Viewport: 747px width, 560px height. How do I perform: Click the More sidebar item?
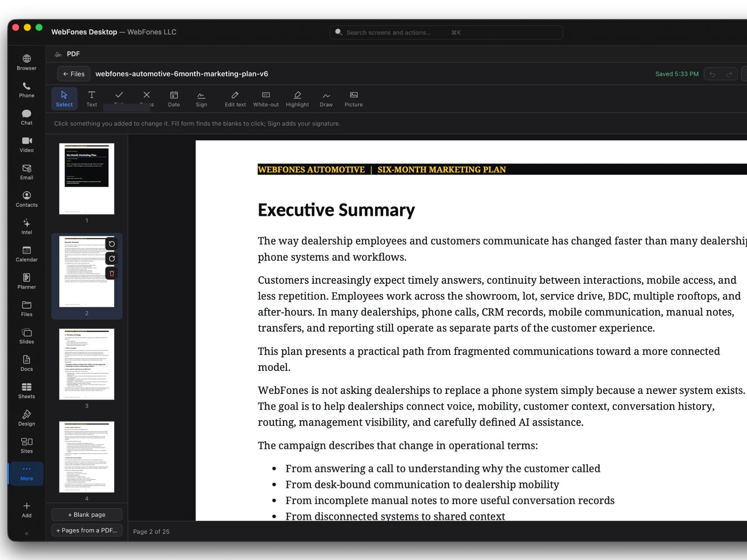pyautogui.click(x=27, y=473)
